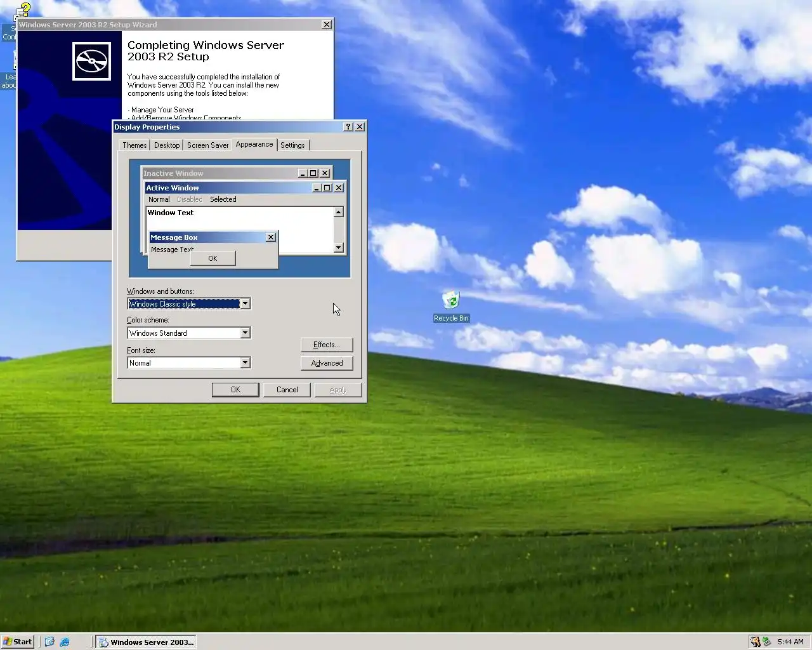Image resolution: width=812 pixels, height=650 pixels.
Task: Open the Color scheme dropdown
Action: pyautogui.click(x=245, y=333)
